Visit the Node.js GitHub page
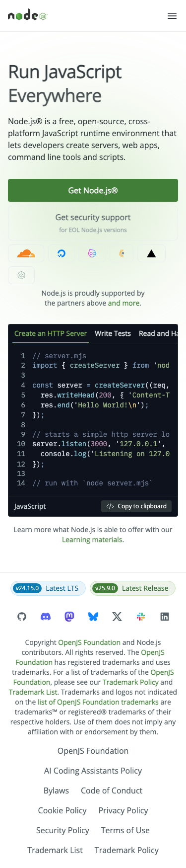 click(22, 617)
